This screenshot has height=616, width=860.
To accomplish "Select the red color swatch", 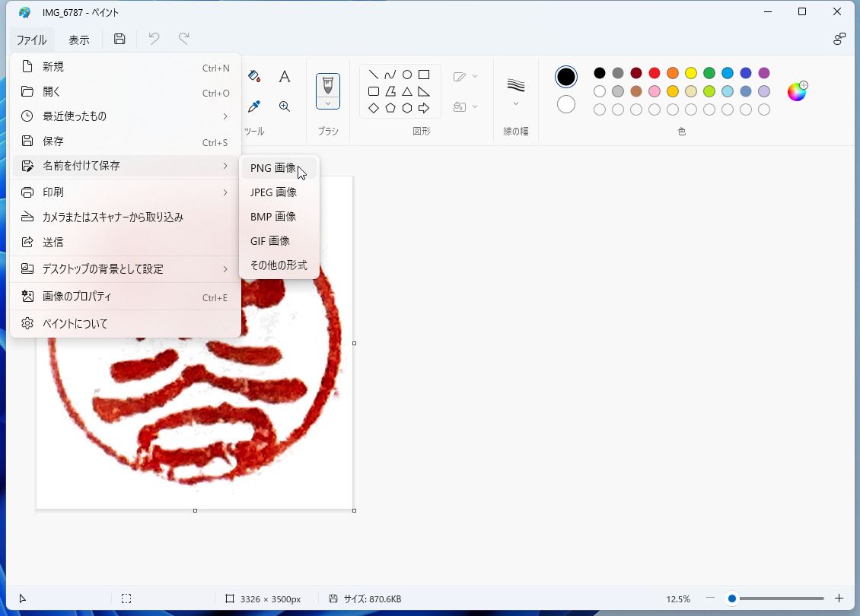I will coord(654,73).
